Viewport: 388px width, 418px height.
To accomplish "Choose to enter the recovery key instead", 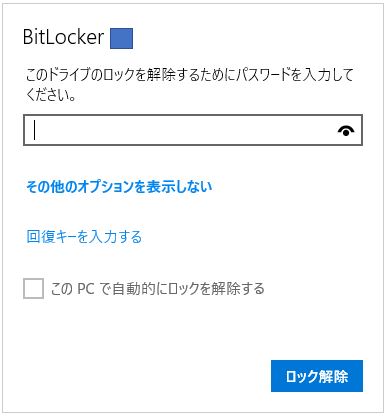I will click(x=84, y=236).
